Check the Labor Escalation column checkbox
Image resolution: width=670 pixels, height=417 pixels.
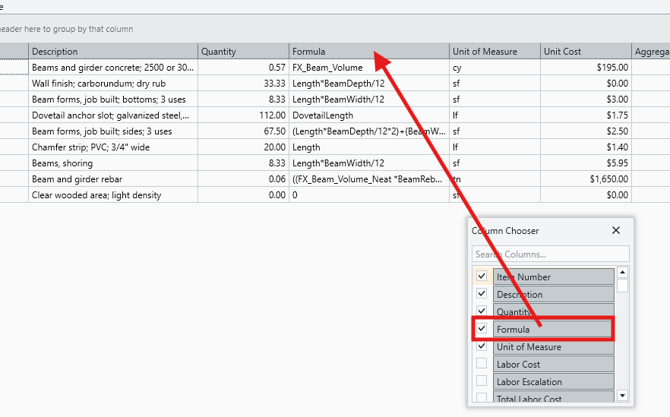click(x=482, y=381)
